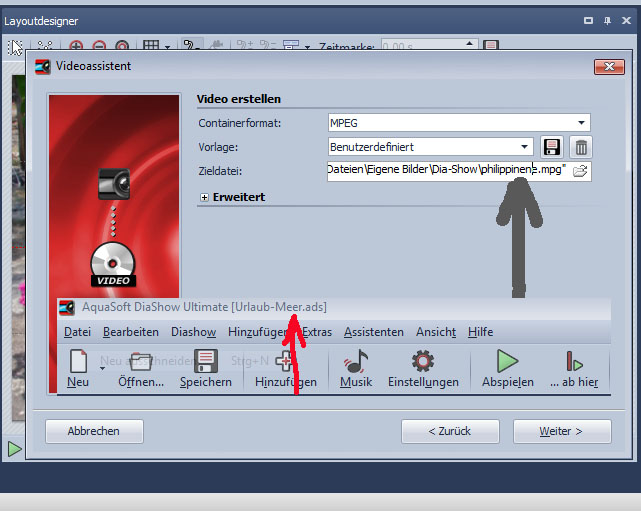Viewport: 641px width, 511px height.
Task: Expand the Erweitert section
Action: 205,198
